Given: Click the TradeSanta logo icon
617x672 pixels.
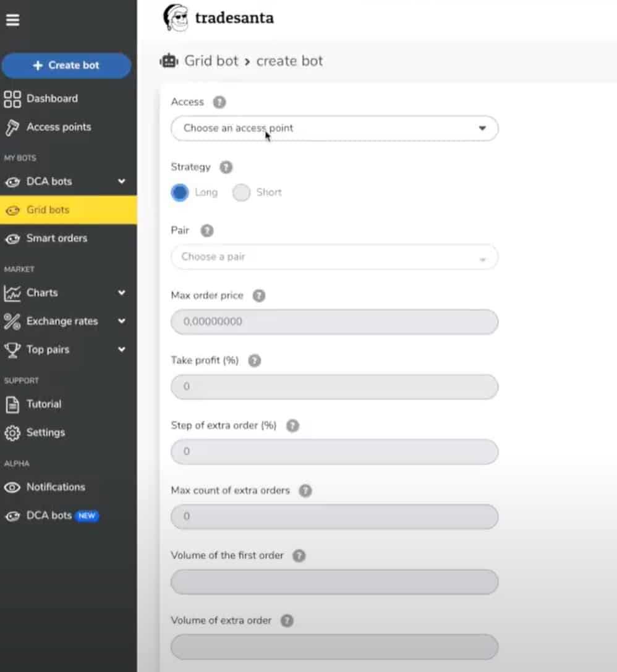Looking at the screenshot, I should pyautogui.click(x=175, y=18).
